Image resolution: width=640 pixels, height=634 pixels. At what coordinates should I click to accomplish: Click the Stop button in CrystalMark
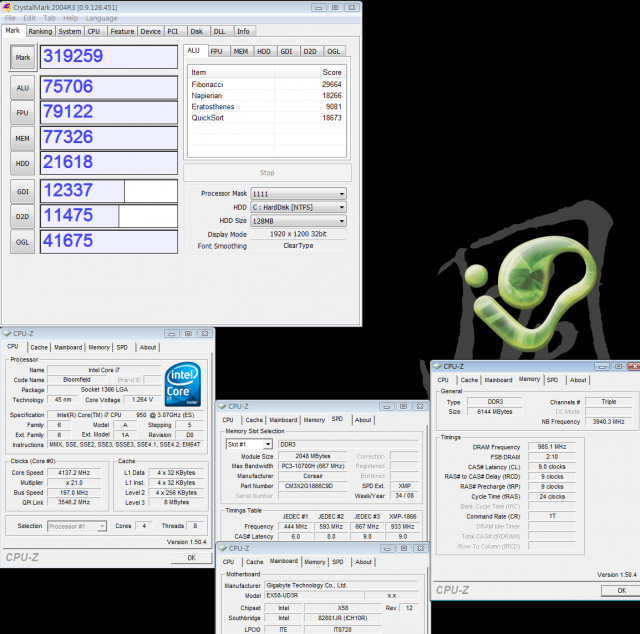click(267, 173)
